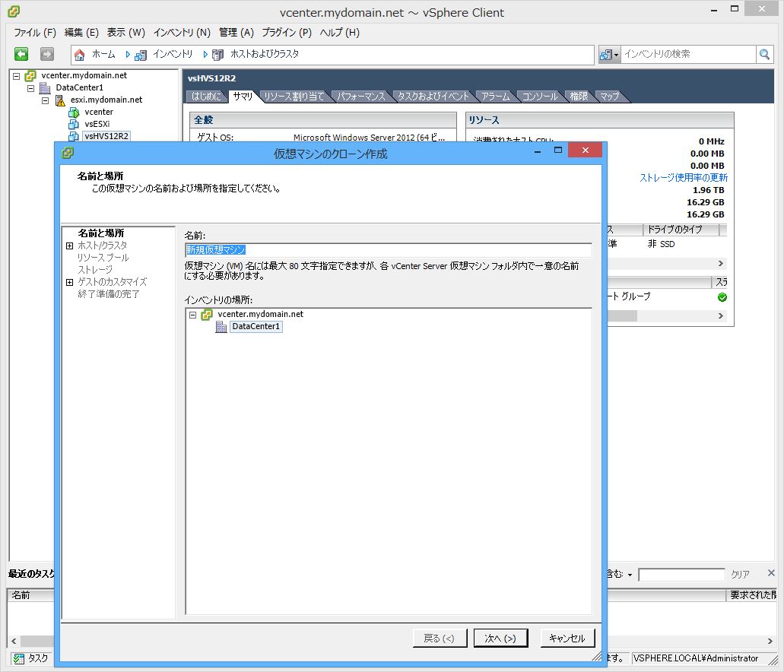This screenshot has width=784, height=672.
Task: Click ドライブのタイプ column header
Action: tap(680, 230)
